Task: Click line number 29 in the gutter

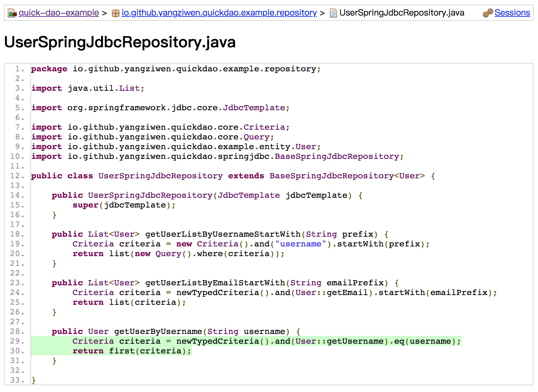Action: 17,341
